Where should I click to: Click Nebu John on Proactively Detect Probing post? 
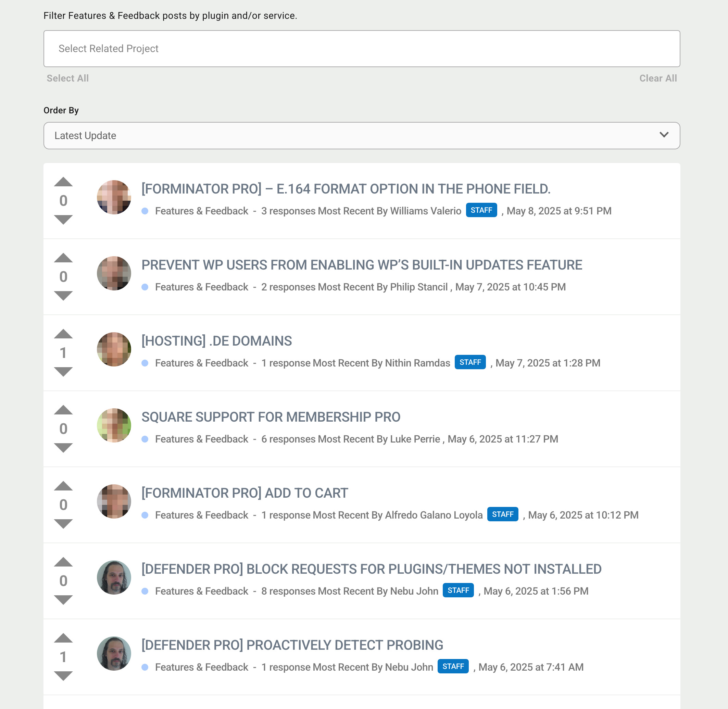(x=409, y=667)
